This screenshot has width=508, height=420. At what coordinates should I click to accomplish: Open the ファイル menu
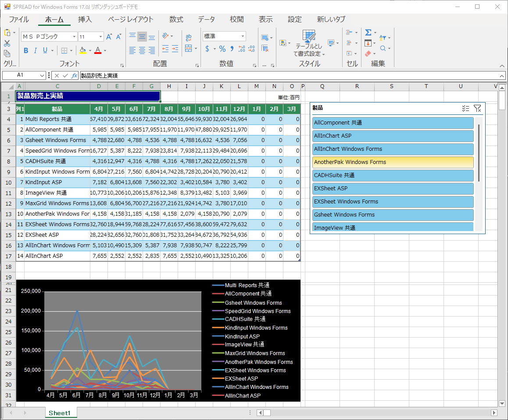[x=19, y=19]
